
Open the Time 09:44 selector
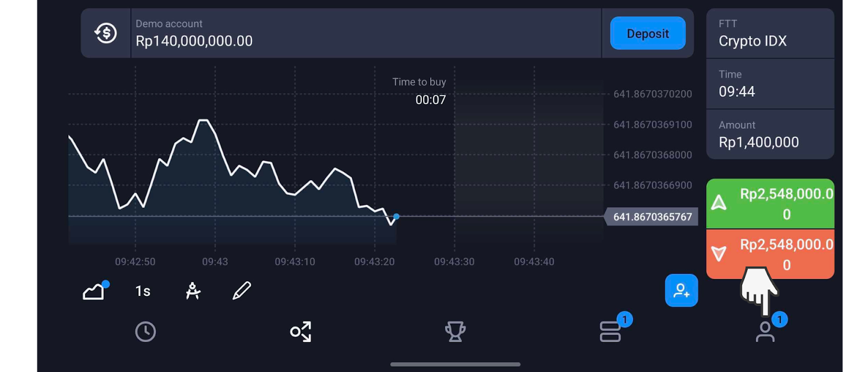tap(770, 84)
